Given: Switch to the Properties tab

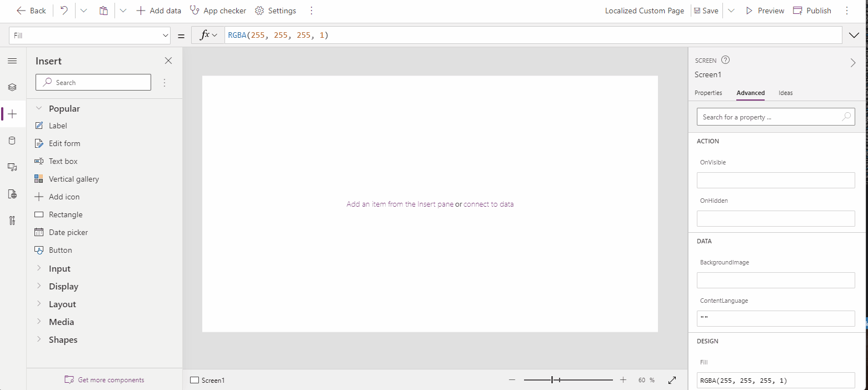Looking at the screenshot, I should [709, 93].
